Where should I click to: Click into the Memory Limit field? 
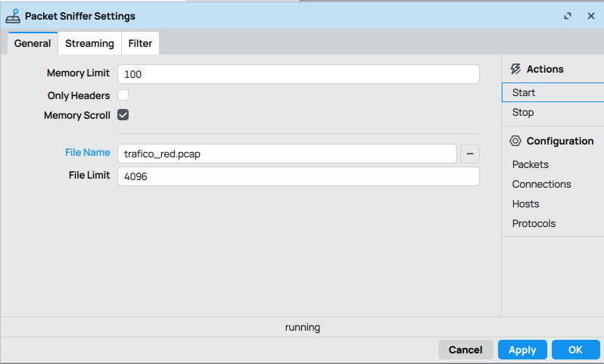click(x=298, y=74)
